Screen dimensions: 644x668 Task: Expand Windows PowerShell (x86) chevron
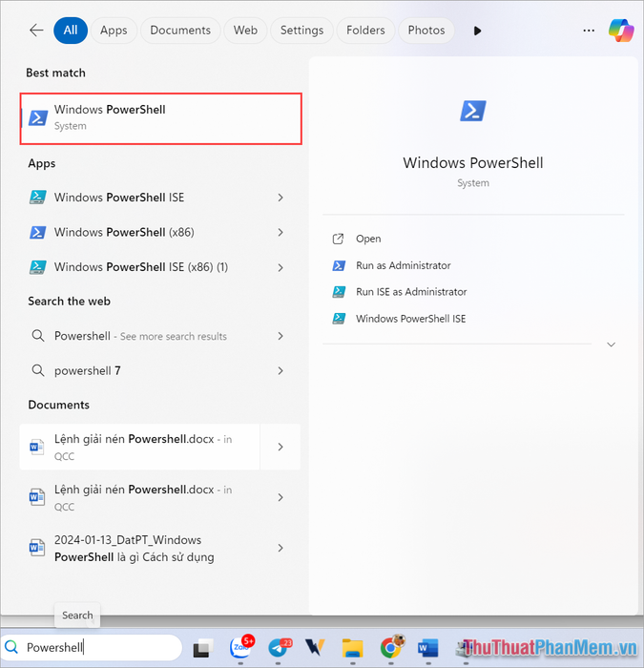(x=280, y=232)
